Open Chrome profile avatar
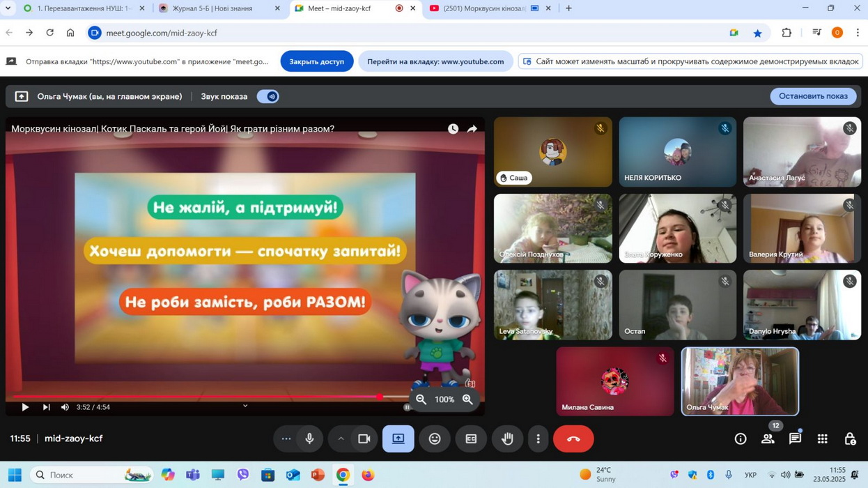This screenshot has width=868, height=488. 837,33
